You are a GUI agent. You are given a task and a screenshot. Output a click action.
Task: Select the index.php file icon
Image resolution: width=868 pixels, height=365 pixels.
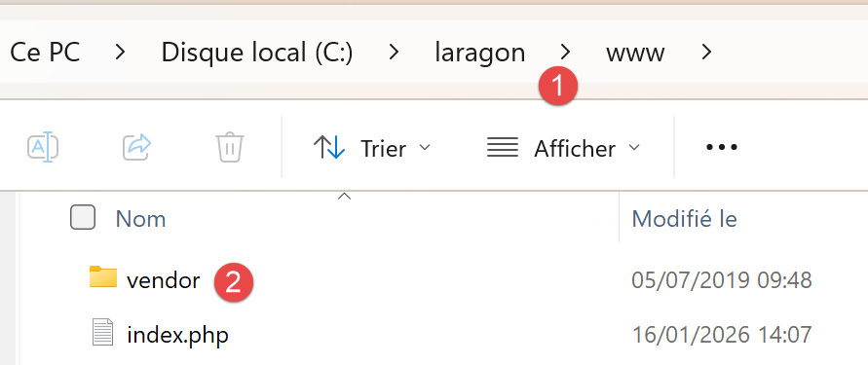(x=102, y=334)
